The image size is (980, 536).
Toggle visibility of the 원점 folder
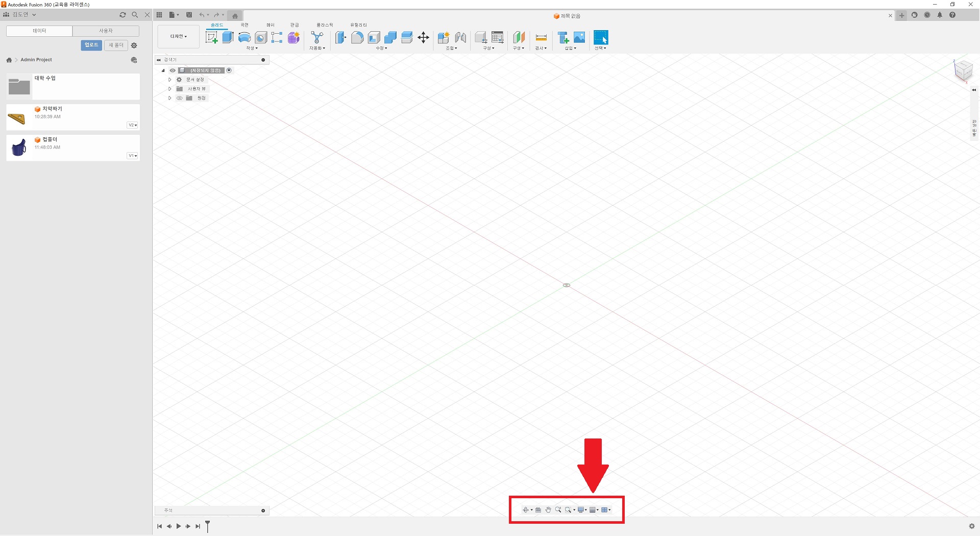[180, 98]
